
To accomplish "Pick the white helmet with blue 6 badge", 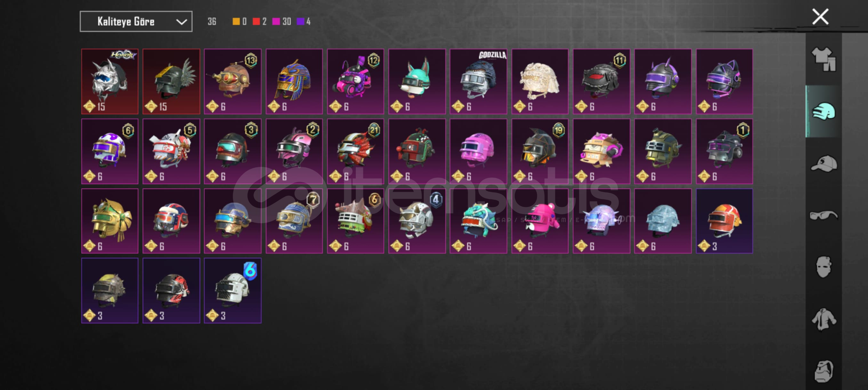I will [233, 291].
